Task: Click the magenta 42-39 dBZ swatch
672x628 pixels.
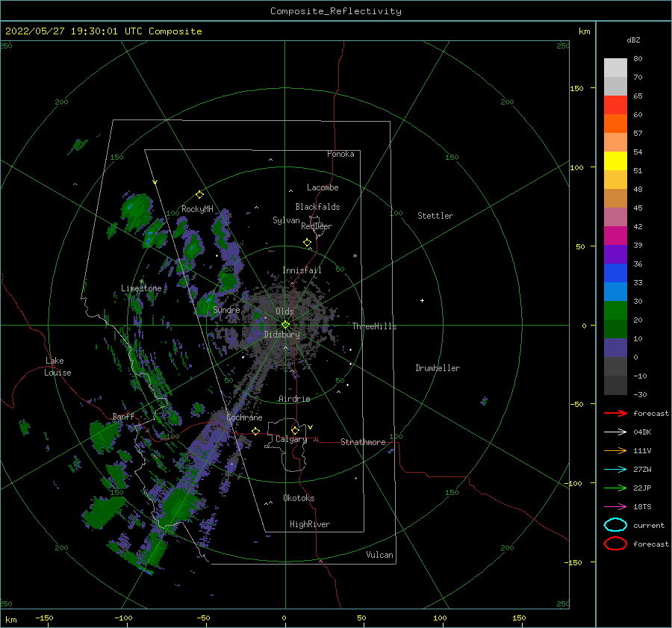Action: [x=615, y=236]
